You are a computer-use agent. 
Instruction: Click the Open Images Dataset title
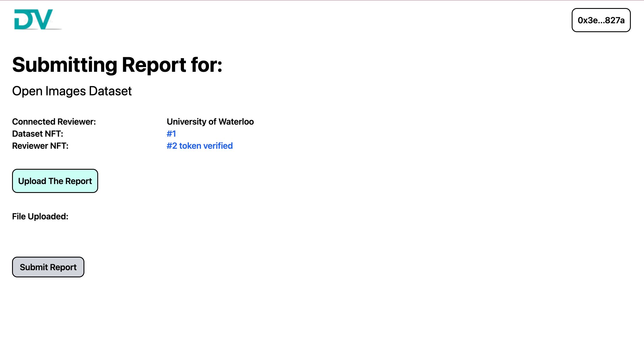pyautogui.click(x=72, y=91)
